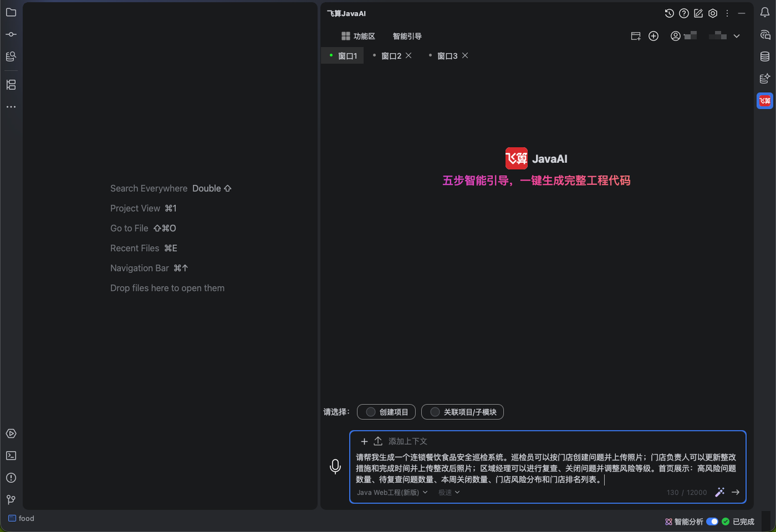Open the help question-mark icon

tap(684, 13)
